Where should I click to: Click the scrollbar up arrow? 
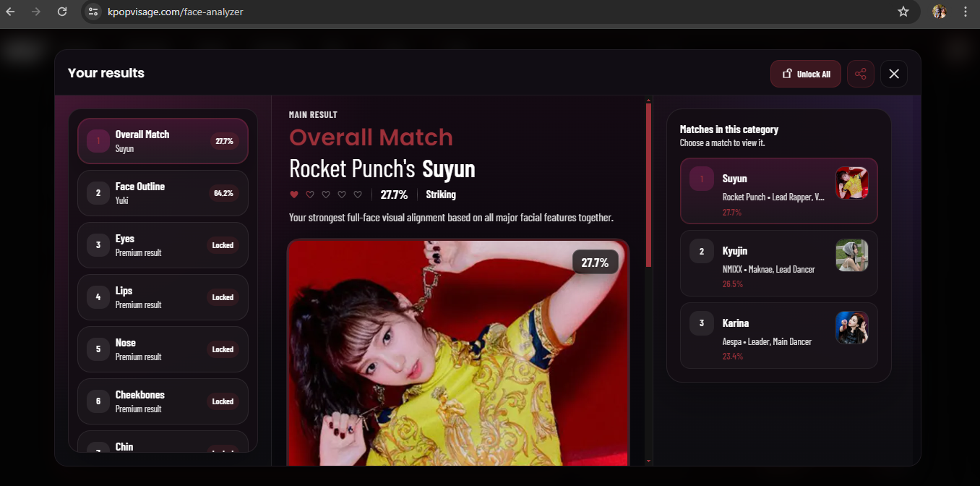tap(649, 100)
